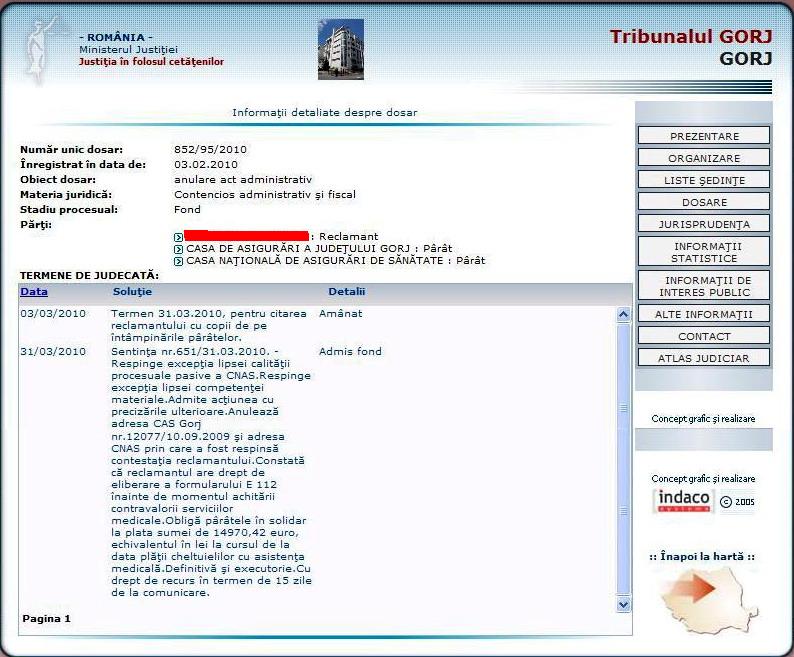Sort the table by the Data column

34,291
